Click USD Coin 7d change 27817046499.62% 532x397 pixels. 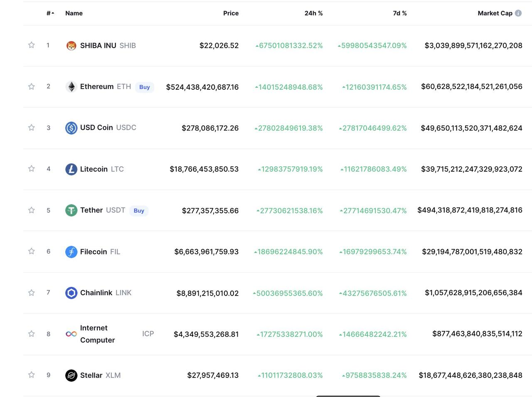(x=373, y=128)
